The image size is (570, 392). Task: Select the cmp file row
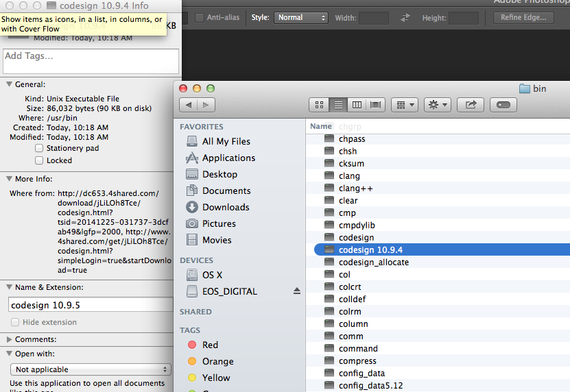[438, 213]
